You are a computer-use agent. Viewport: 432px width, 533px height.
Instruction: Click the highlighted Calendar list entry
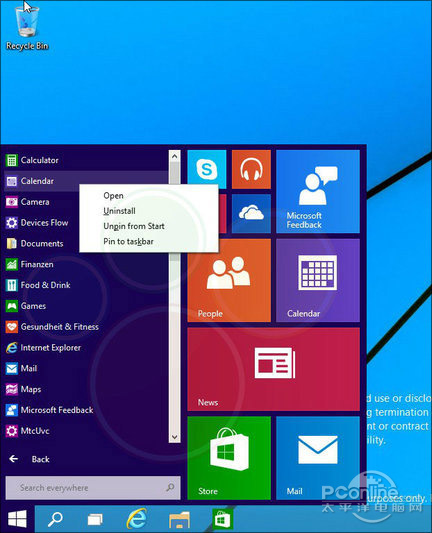click(86, 181)
